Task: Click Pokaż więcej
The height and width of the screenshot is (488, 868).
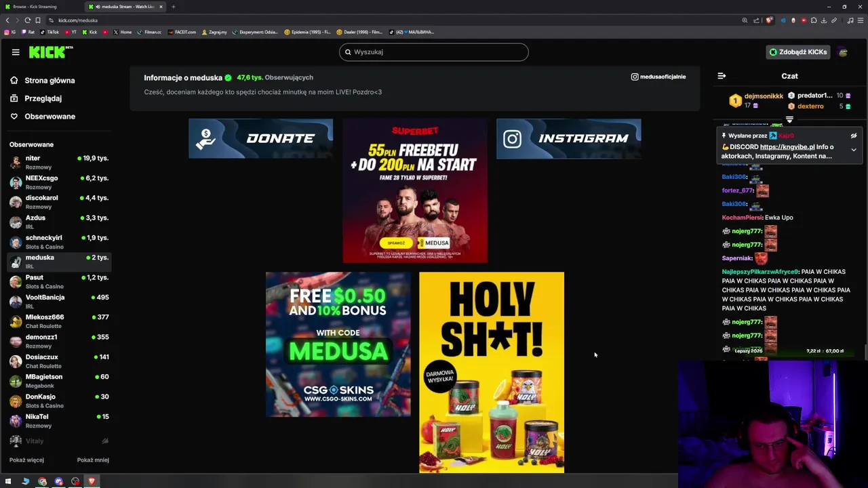Action: [x=26, y=460]
